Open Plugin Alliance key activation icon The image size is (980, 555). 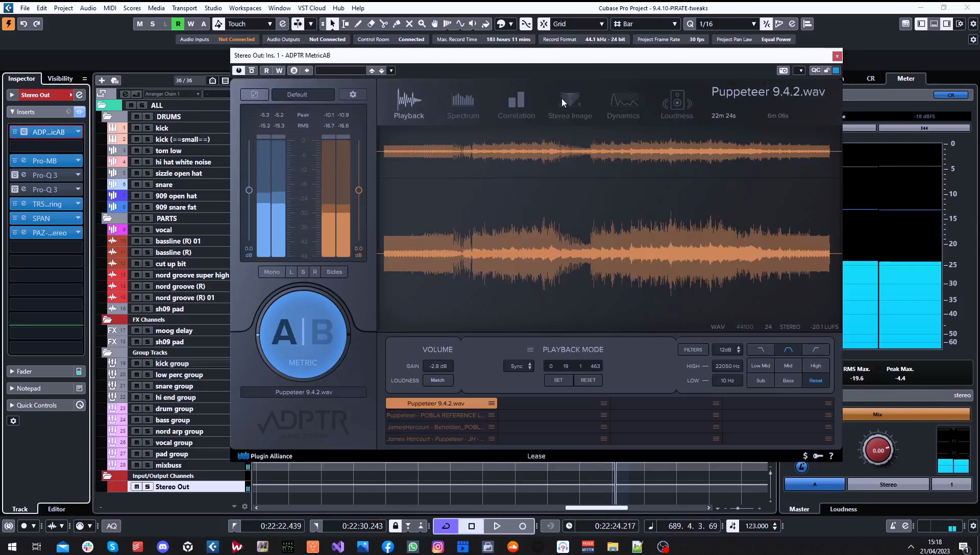pos(818,456)
